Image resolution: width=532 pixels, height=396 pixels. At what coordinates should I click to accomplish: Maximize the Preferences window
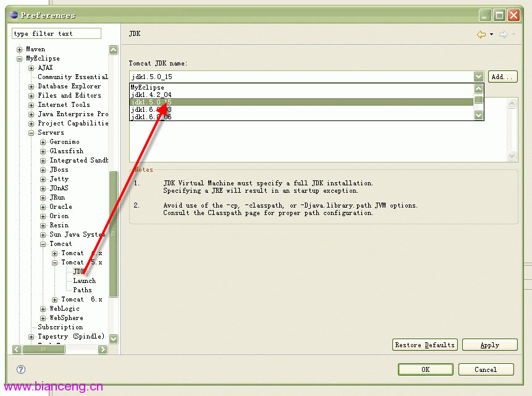click(x=499, y=15)
